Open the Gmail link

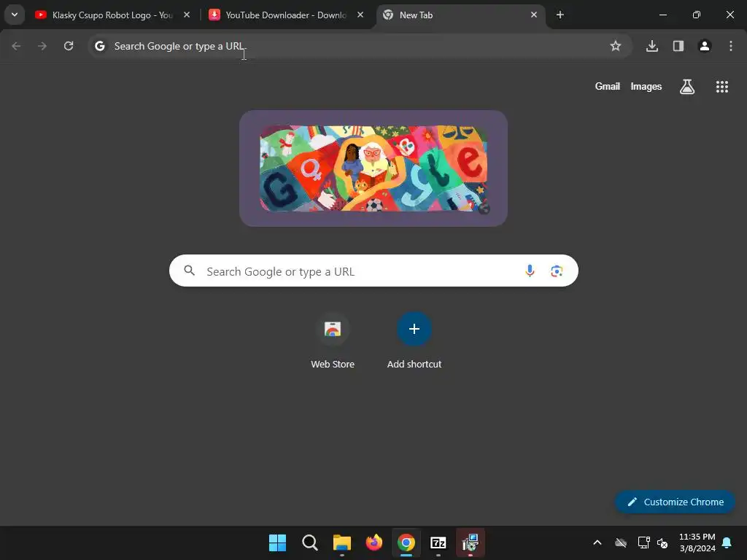click(x=608, y=86)
